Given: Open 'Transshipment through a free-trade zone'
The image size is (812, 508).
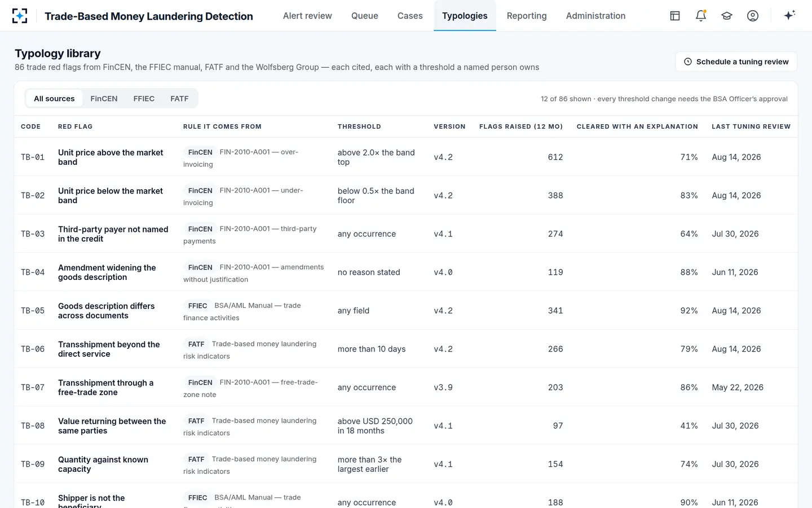Looking at the screenshot, I should click(106, 388).
